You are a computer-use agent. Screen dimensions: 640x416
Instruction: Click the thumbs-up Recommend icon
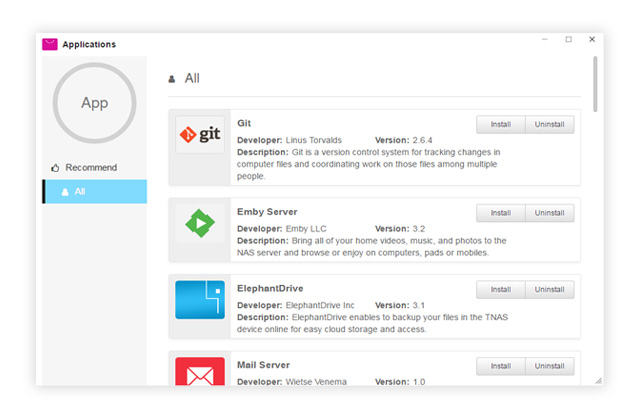click(55, 168)
